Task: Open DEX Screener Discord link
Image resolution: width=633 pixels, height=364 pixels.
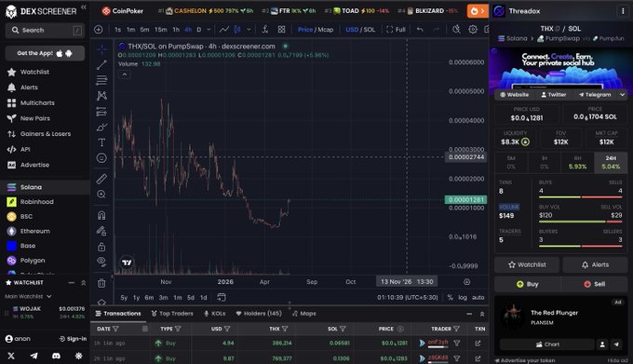Action: click(x=56, y=356)
